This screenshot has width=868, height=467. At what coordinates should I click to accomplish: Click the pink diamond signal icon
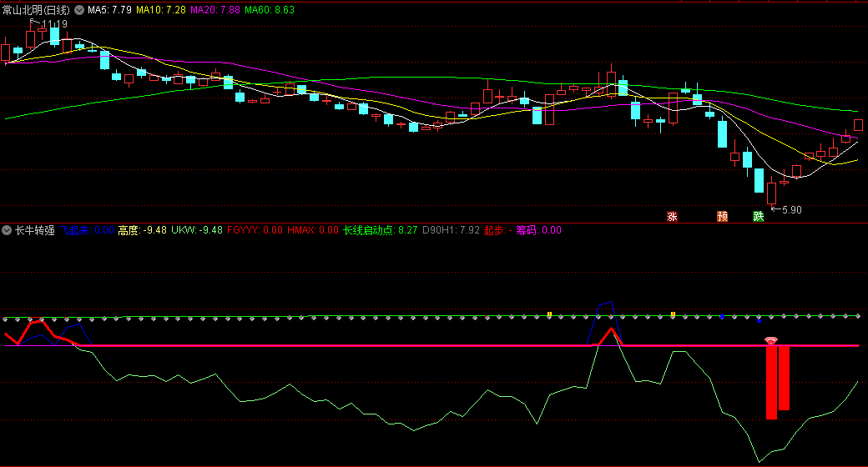pyautogui.click(x=771, y=340)
